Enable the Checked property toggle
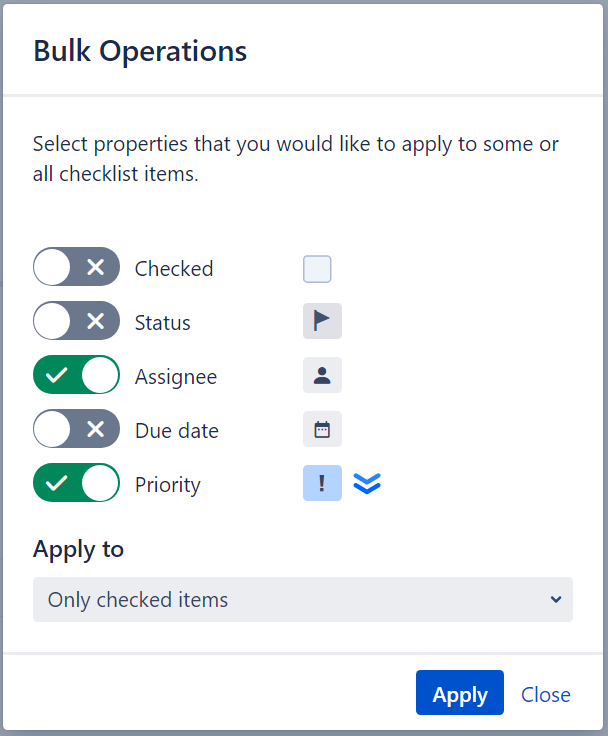The width and height of the screenshot is (608, 736). click(x=76, y=267)
